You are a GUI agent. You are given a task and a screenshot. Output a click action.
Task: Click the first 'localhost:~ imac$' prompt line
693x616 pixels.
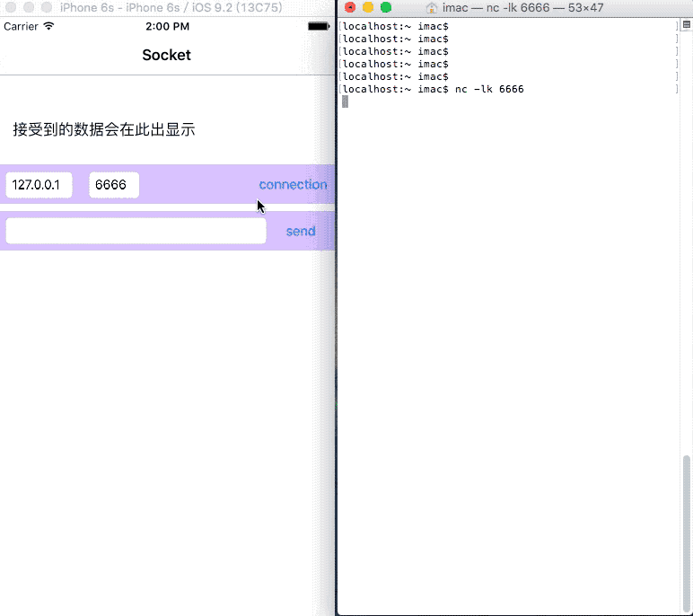(x=396, y=27)
